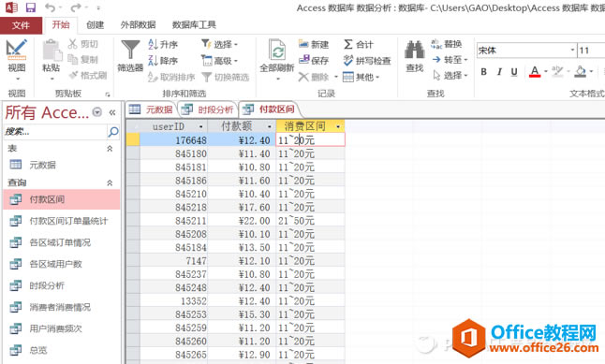Viewport: 605px width, 364px height.
Task: Click the Redo arrow icon
Action: coord(76,7)
